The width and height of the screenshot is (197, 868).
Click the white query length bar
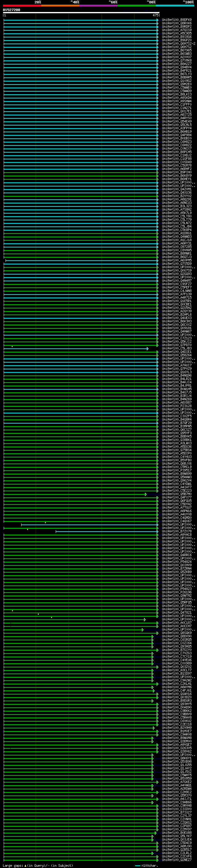[81, 12]
